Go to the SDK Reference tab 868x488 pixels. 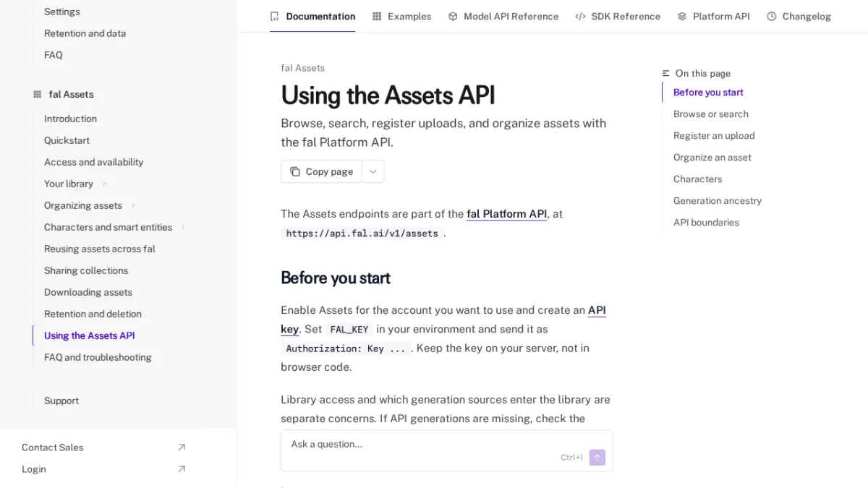click(x=618, y=16)
